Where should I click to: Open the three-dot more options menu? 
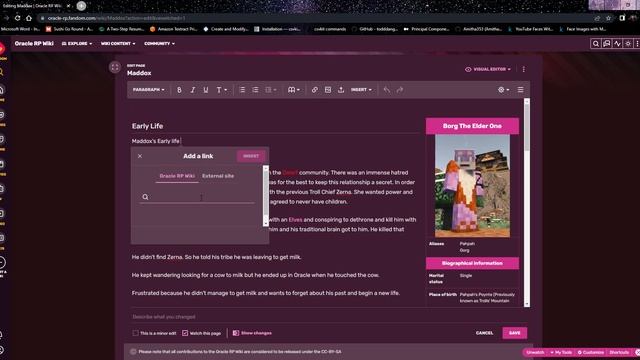[x=524, y=69]
